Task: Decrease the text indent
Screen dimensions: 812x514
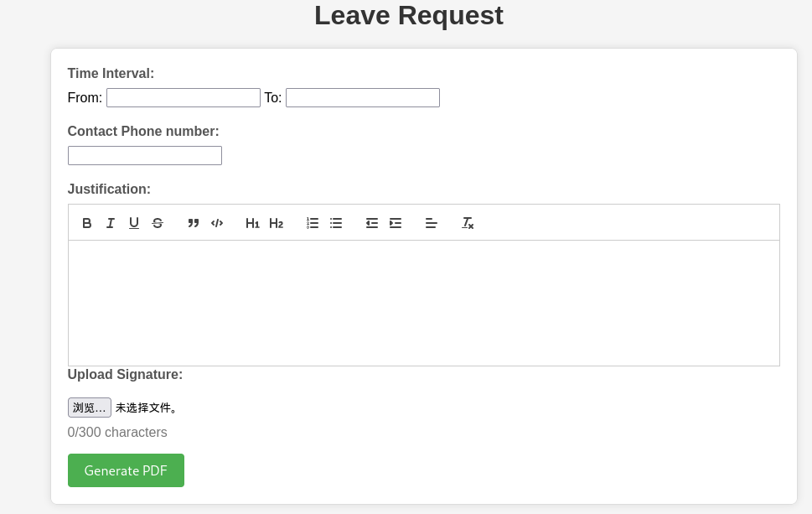Action: (x=372, y=223)
